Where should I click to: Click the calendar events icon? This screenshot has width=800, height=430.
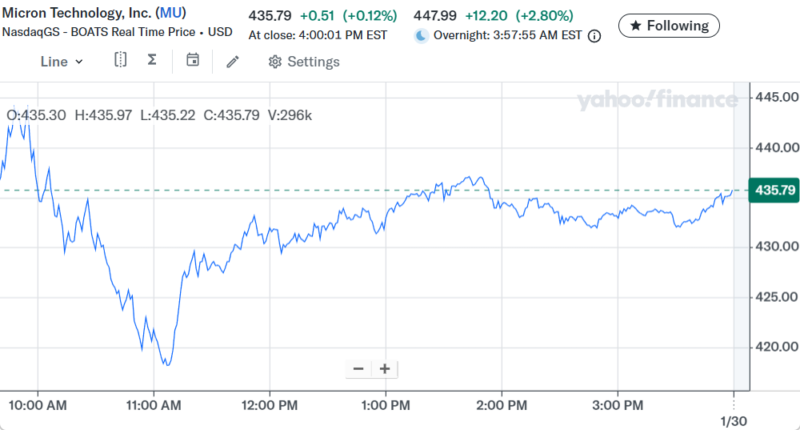pos(193,61)
